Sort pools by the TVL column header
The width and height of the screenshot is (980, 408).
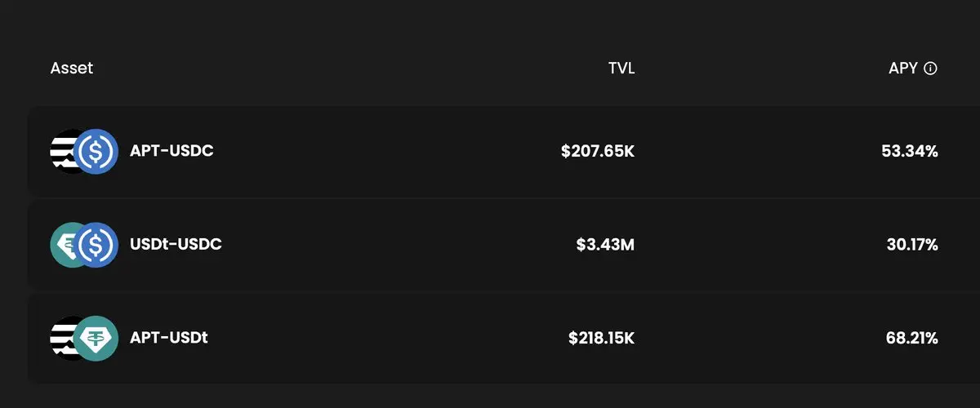pos(621,69)
